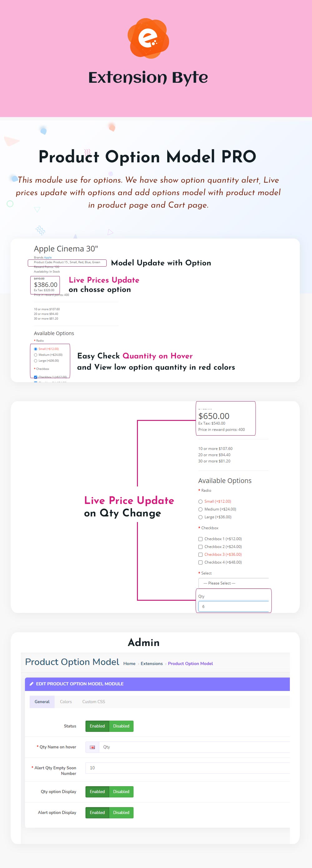Click the Home breadcrumb link
This screenshot has height=868, width=312.
pyautogui.click(x=129, y=663)
